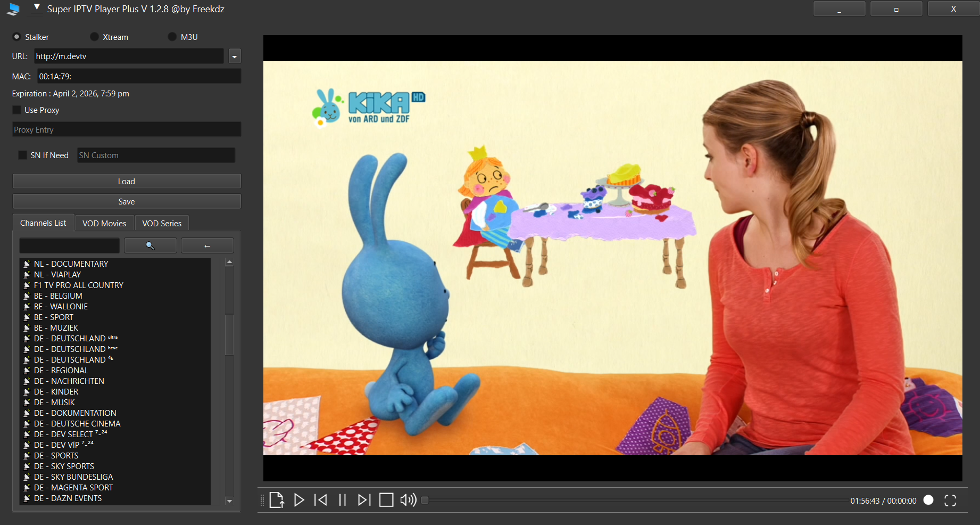980x525 pixels.
Task: Click the playback seek slider handle
Action: 425,500
